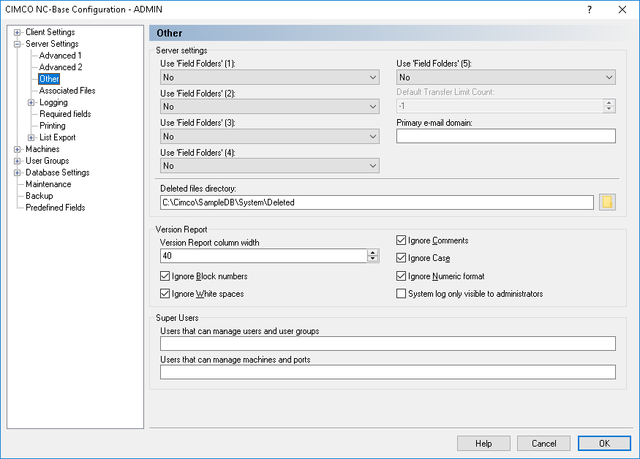Focus the Primary e-mail domain field
The width and height of the screenshot is (640, 459).
coord(506,136)
